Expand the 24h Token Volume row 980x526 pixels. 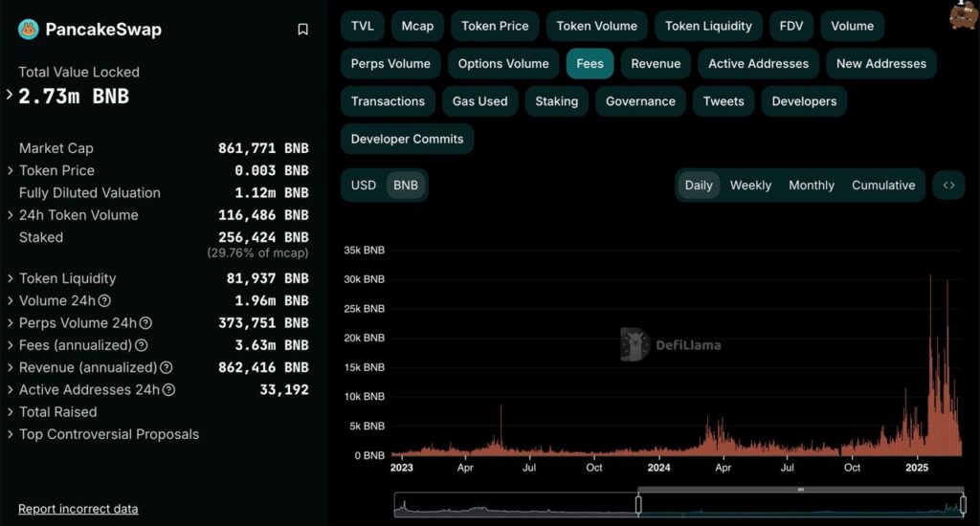(x=10, y=215)
